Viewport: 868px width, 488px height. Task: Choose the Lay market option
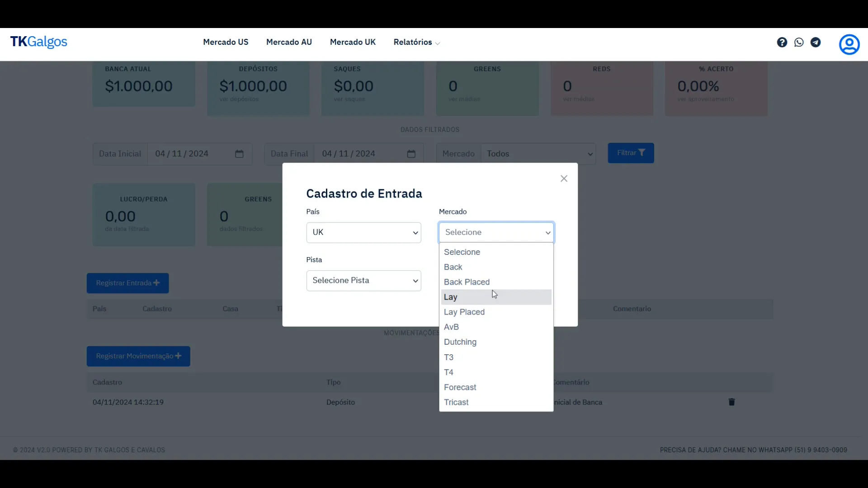click(x=496, y=297)
